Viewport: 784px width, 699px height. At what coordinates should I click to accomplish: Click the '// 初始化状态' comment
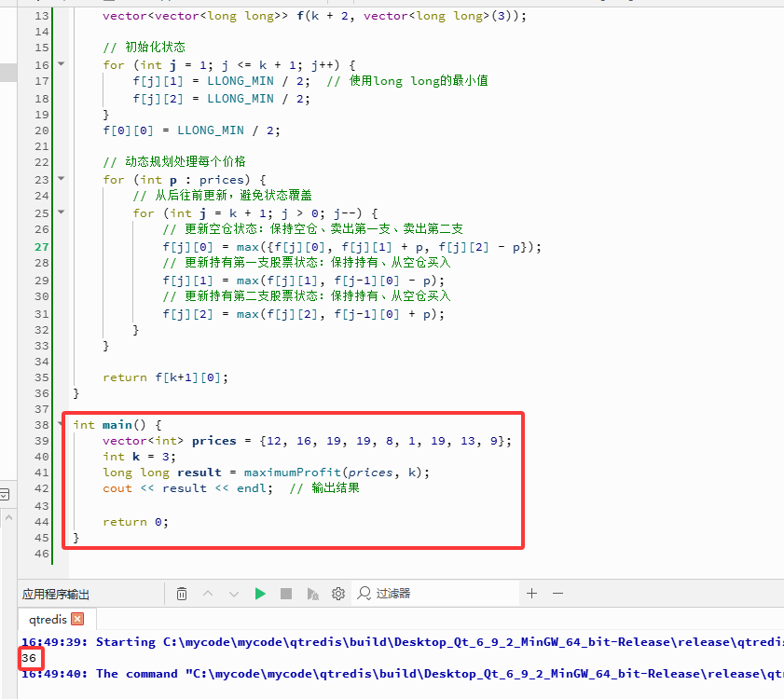click(144, 48)
